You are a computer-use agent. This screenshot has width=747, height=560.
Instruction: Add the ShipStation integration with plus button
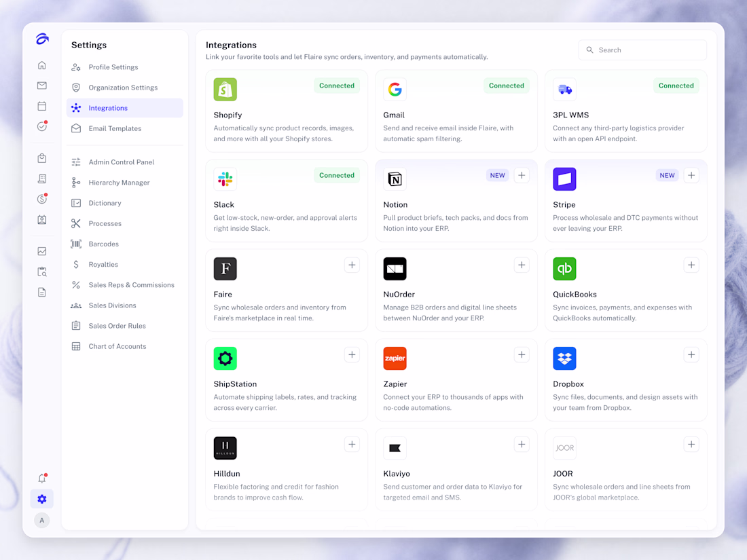point(352,354)
